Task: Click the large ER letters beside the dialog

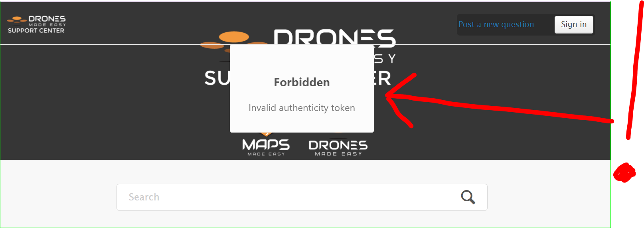Action: pos(382,78)
